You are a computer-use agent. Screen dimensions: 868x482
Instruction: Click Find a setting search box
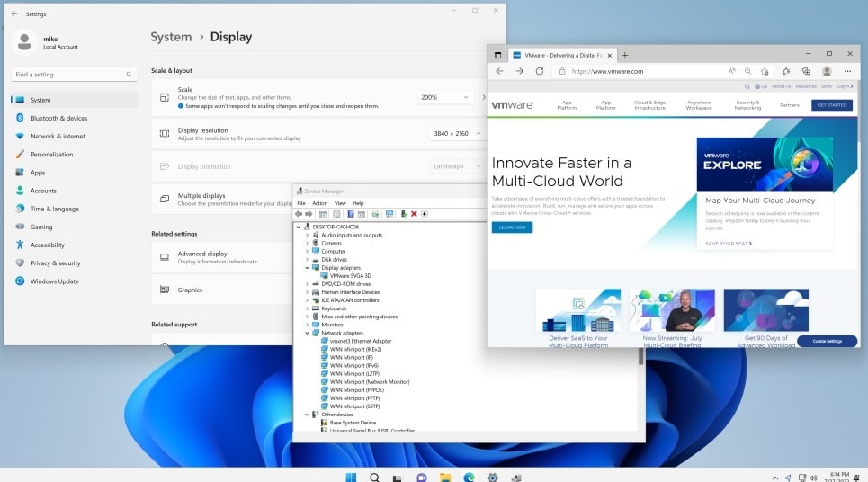(x=74, y=74)
